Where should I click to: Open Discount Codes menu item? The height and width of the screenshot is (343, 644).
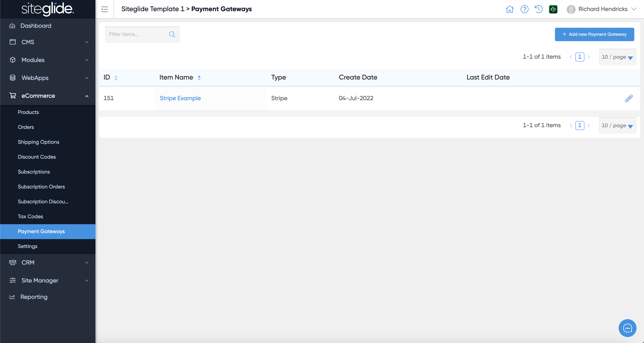pos(37,157)
